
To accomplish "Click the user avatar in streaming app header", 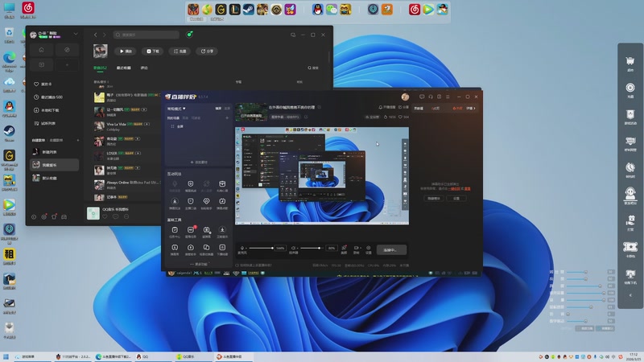I will [x=405, y=97].
